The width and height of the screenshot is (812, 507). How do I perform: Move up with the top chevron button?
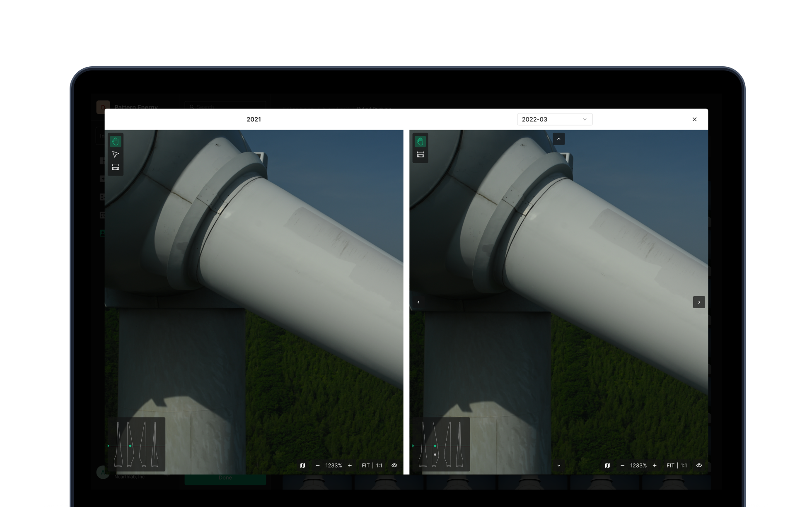(x=558, y=139)
